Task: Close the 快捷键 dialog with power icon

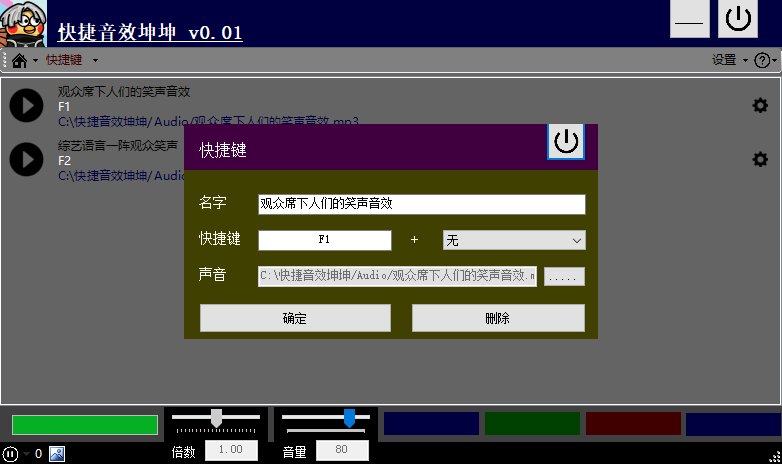Action: [x=566, y=142]
